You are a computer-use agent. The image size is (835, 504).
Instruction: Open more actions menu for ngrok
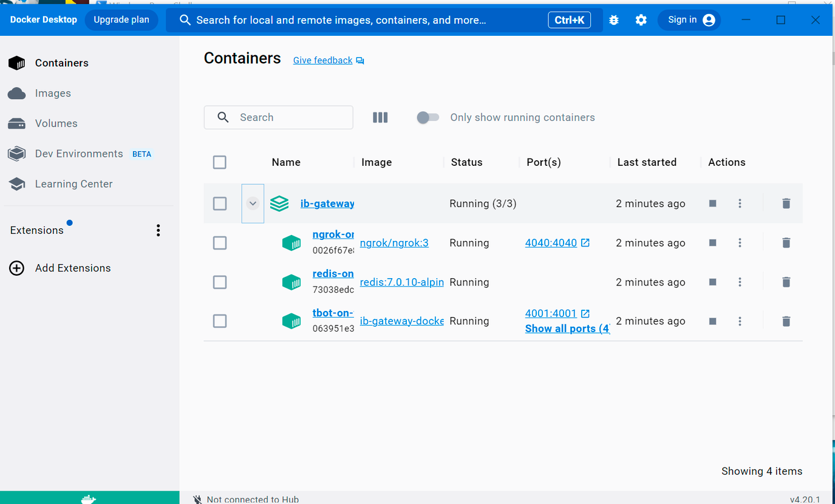pos(740,243)
